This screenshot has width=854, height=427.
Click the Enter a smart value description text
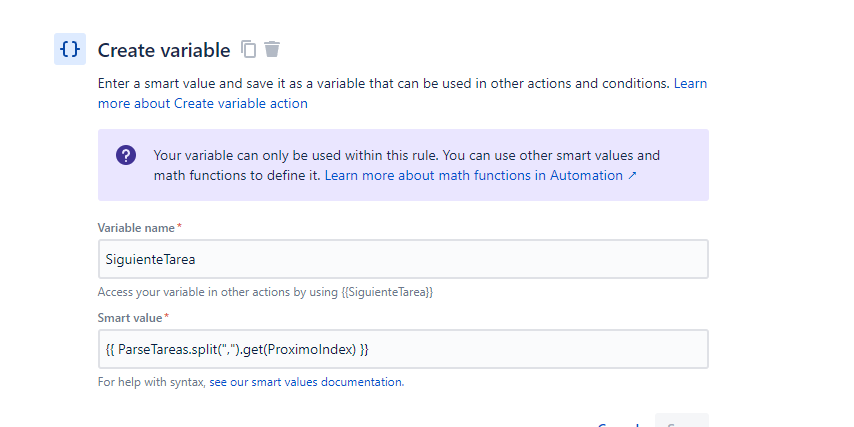pyautogui.click(x=383, y=83)
